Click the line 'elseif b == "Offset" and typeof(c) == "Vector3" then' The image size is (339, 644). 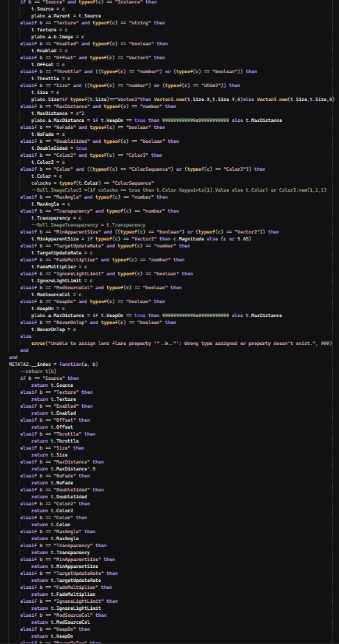[93, 58]
